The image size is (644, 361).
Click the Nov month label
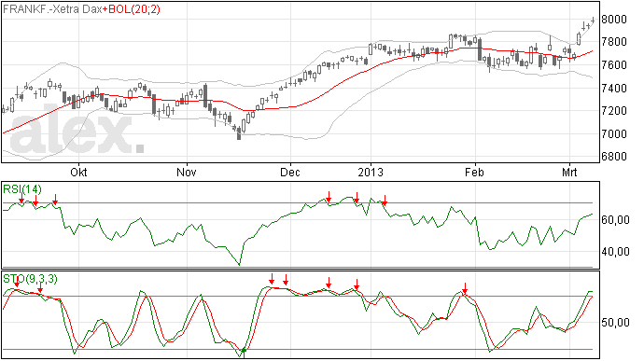point(187,172)
